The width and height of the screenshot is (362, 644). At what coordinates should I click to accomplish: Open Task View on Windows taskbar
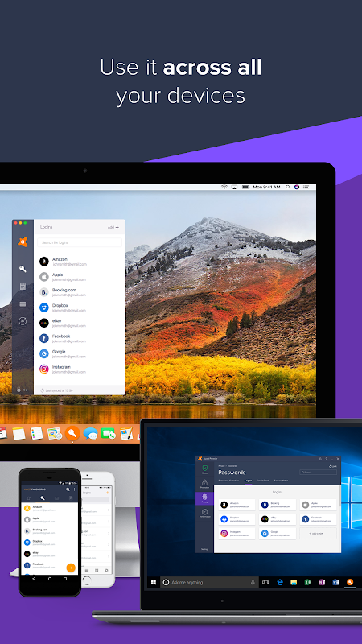point(265,582)
